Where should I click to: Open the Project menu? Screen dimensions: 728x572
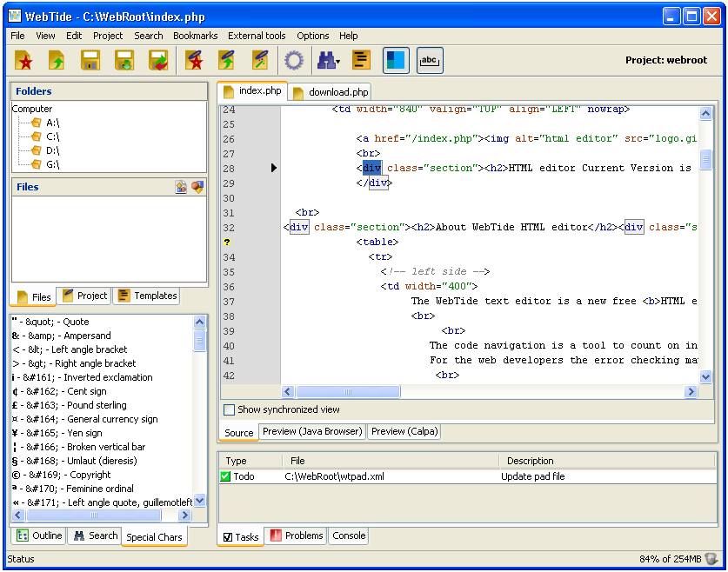coord(108,36)
